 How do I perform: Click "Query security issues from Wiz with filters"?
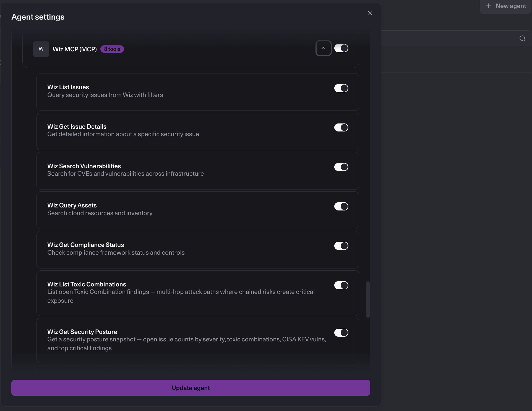[105, 95]
